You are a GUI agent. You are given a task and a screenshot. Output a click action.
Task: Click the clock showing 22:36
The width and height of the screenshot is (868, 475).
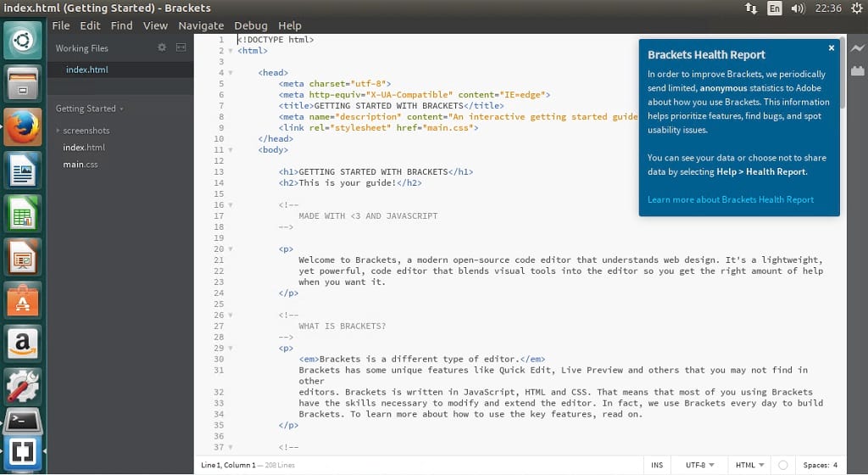(828, 8)
